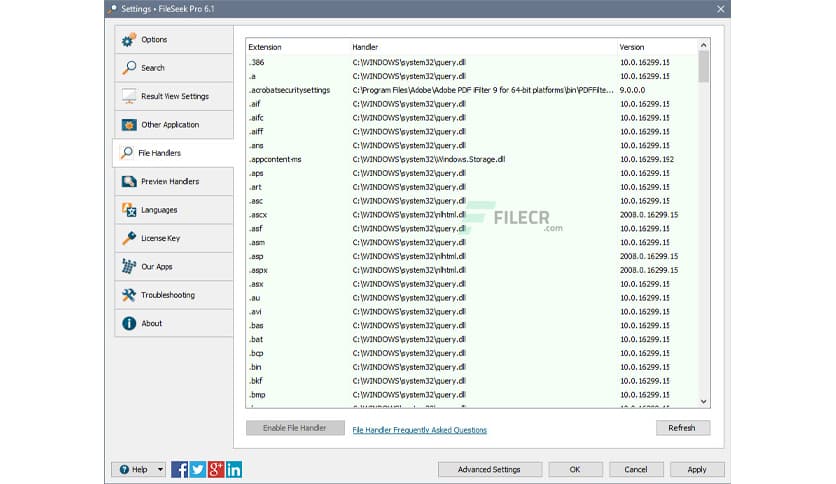Screen dimensions: 836x484
Task: Open the Options gears icon
Action: [x=129, y=40]
